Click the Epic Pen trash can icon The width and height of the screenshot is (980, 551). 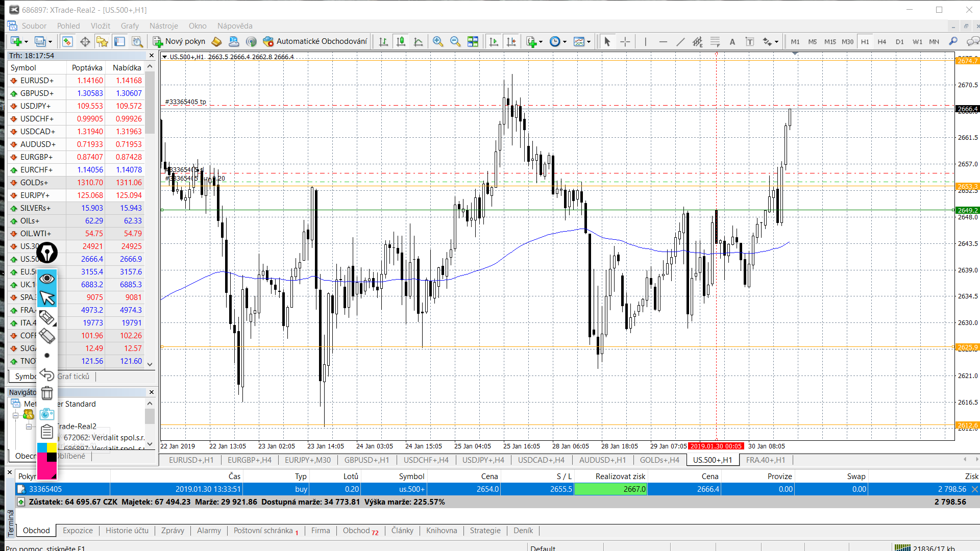click(x=47, y=393)
